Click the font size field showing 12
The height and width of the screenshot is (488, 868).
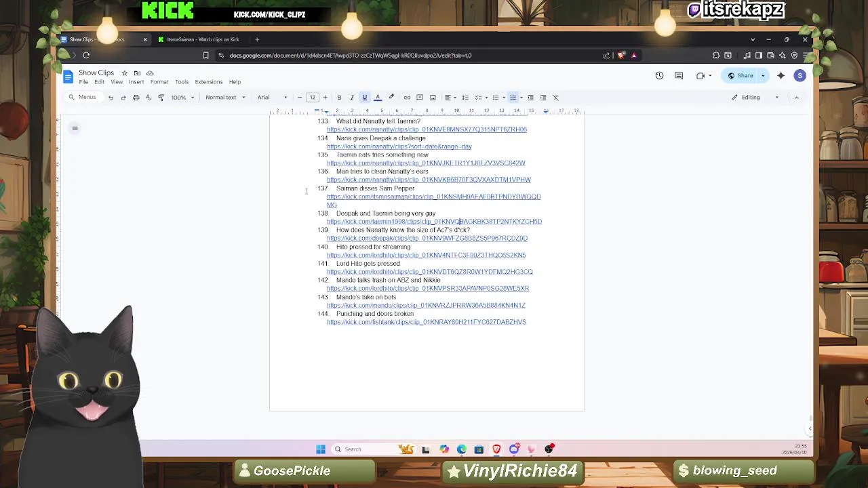pos(313,98)
